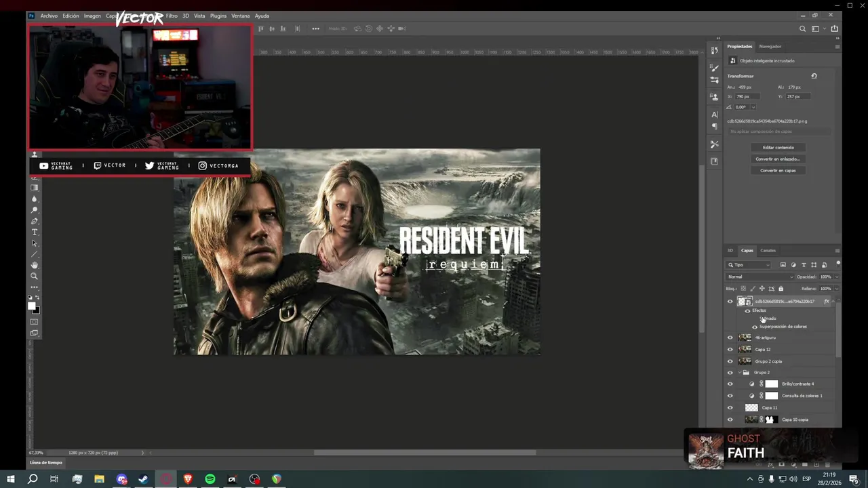Open the Archivo menu
Image resolution: width=868 pixels, height=488 pixels.
pos(49,16)
